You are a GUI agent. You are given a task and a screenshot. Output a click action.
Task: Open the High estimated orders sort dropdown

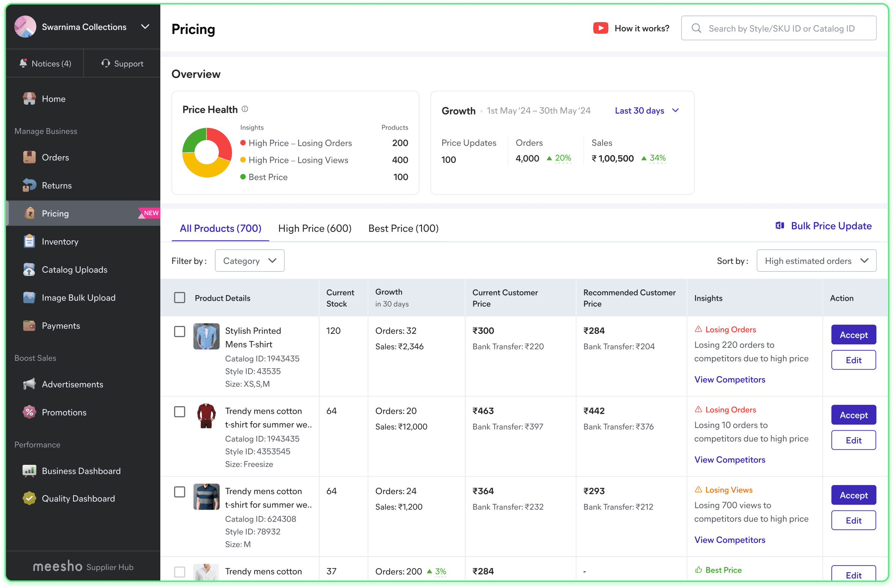click(x=816, y=260)
